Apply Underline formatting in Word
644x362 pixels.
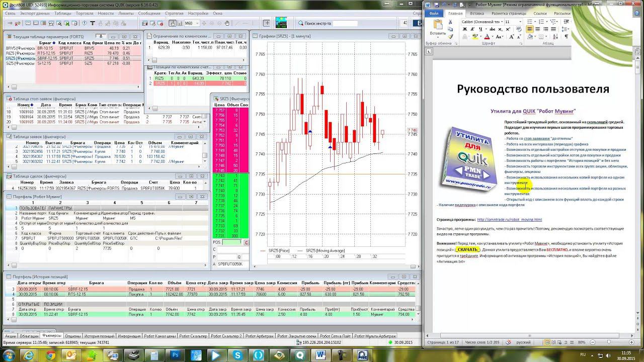(480, 29)
